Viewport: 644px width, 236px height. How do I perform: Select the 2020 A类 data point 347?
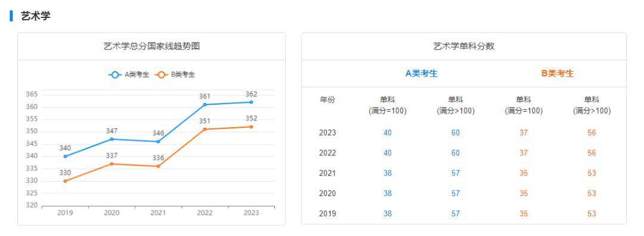(x=112, y=139)
